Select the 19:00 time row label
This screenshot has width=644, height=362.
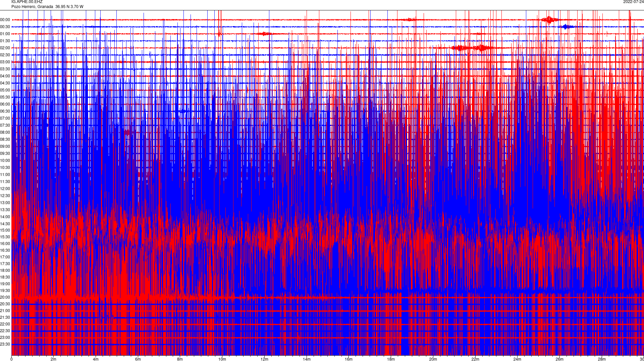tap(5, 284)
